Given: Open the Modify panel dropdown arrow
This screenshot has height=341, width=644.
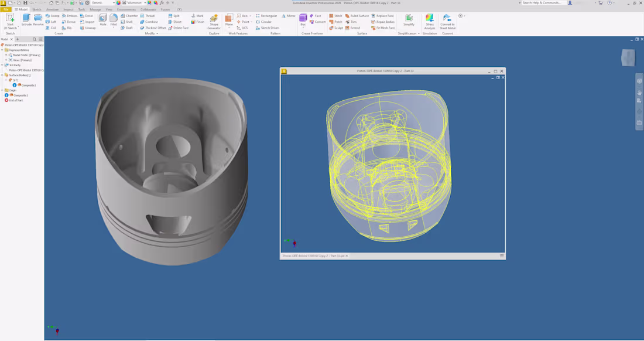Looking at the screenshot, I should (156, 33).
